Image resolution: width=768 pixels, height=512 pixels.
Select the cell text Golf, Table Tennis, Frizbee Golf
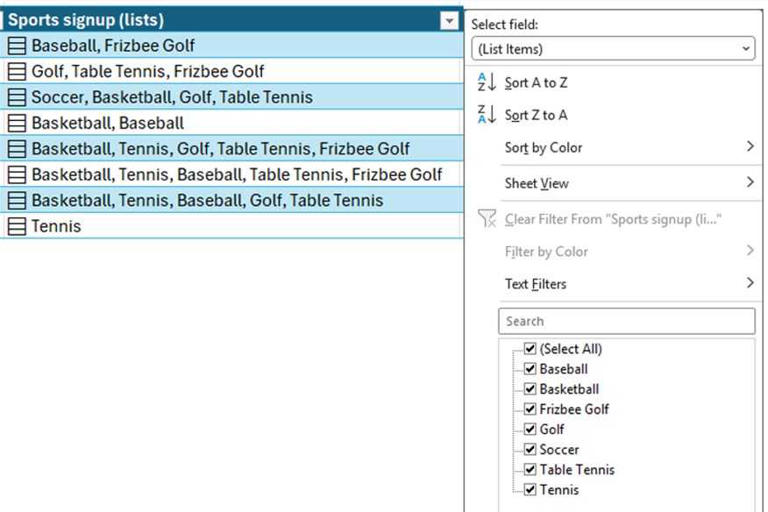(148, 72)
